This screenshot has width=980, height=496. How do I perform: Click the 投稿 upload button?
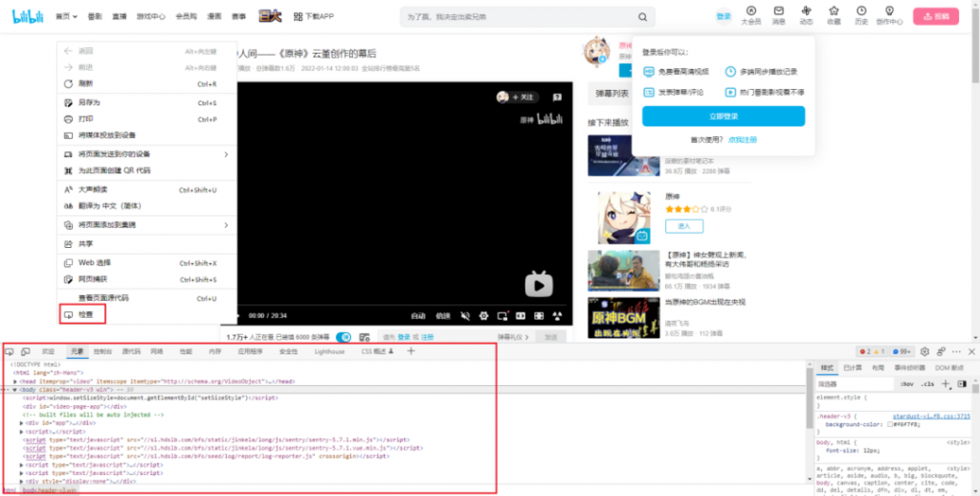[x=935, y=16]
